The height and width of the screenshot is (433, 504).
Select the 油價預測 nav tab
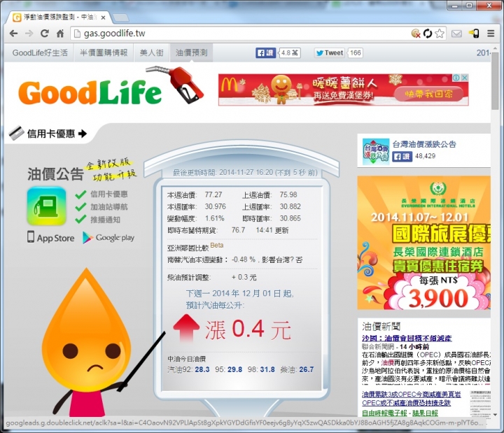pos(191,52)
